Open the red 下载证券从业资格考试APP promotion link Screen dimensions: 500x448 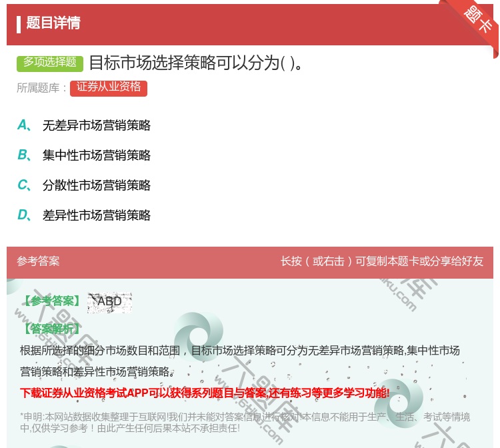205,393
